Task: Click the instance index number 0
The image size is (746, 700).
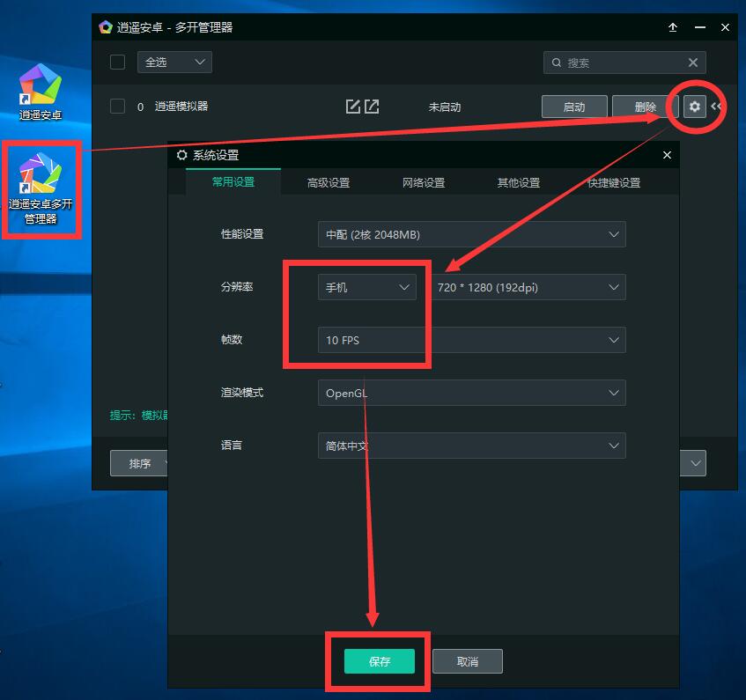Action: pyautogui.click(x=140, y=107)
